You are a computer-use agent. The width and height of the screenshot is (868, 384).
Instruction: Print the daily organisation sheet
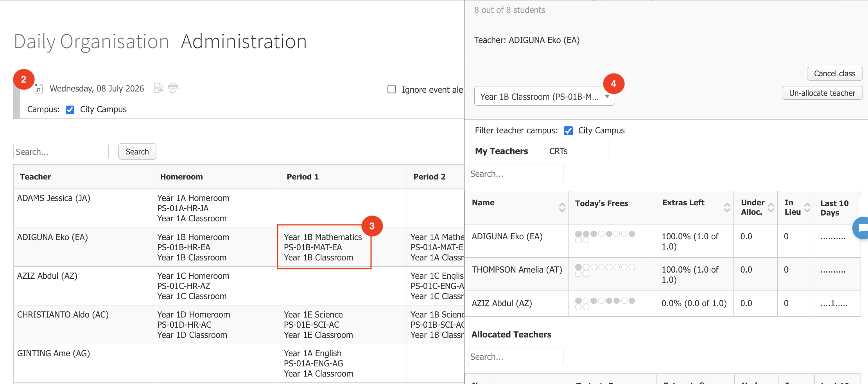(173, 88)
